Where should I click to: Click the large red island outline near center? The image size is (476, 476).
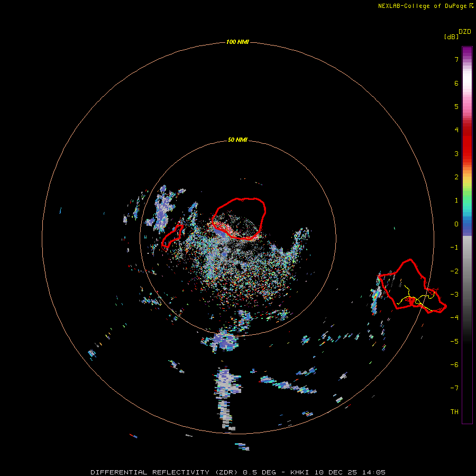click(x=239, y=218)
